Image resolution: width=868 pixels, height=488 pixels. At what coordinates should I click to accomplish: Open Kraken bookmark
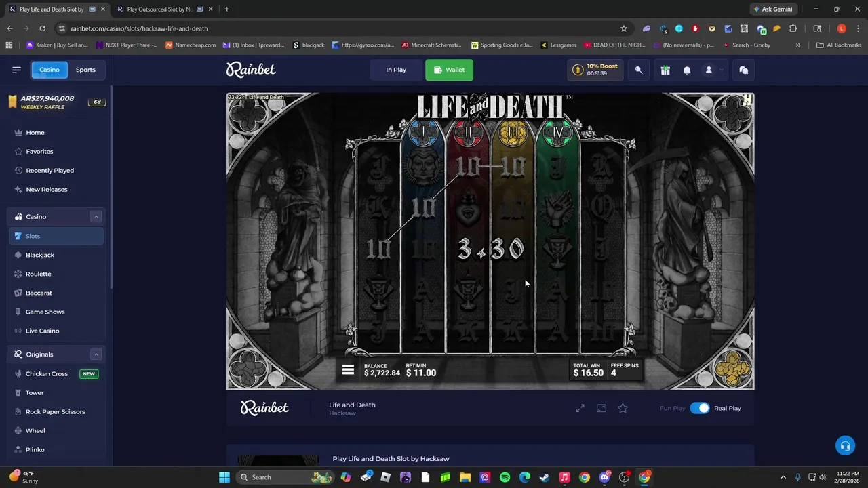(x=57, y=45)
